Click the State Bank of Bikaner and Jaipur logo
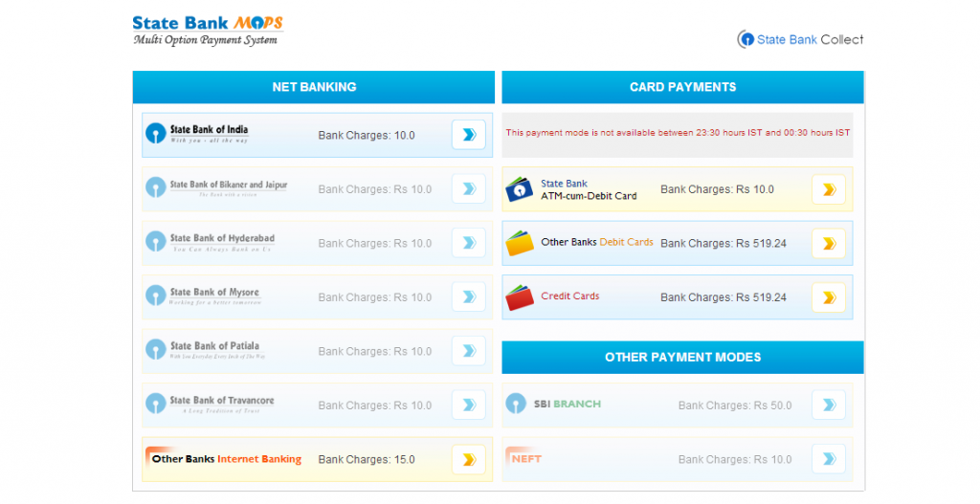This screenshot has height=504, width=980. 216,186
